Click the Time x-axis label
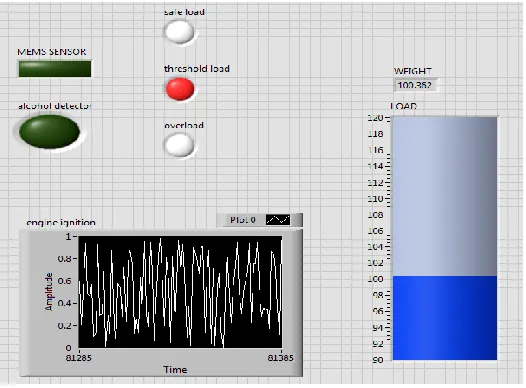Viewport: 526px width, 388px height. (x=175, y=370)
